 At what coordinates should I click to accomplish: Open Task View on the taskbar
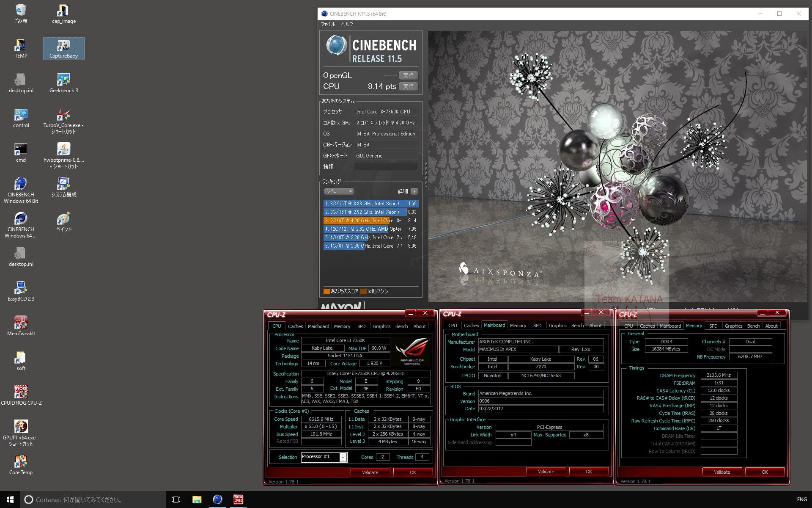[176, 500]
